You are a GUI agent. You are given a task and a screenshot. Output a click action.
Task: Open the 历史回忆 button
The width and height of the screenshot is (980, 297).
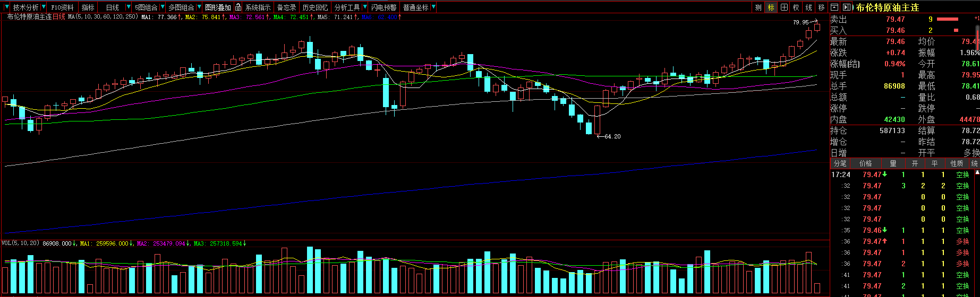(x=315, y=7)
